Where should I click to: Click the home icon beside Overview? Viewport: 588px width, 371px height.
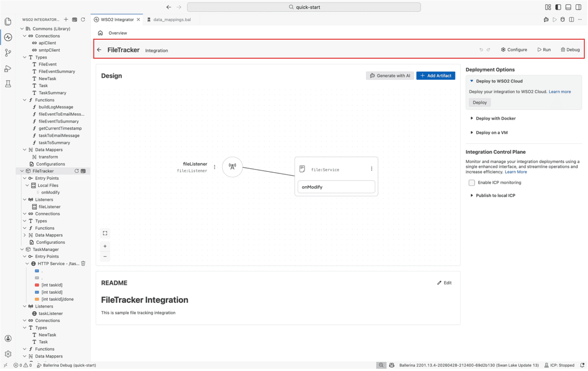click(100, 33)
